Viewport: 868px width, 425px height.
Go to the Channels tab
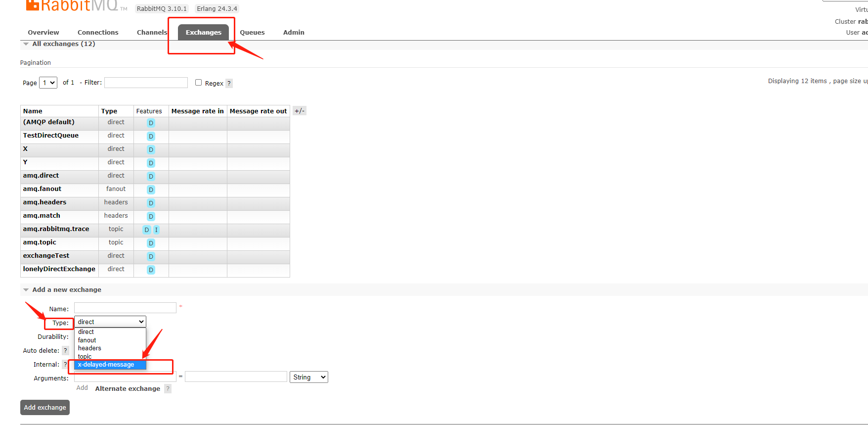point(152,33)
